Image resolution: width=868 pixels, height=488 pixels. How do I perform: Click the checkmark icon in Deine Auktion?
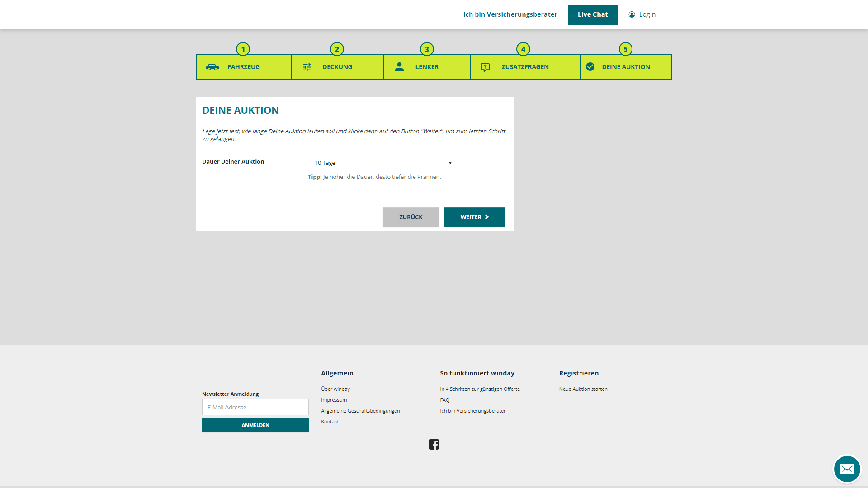590,67
